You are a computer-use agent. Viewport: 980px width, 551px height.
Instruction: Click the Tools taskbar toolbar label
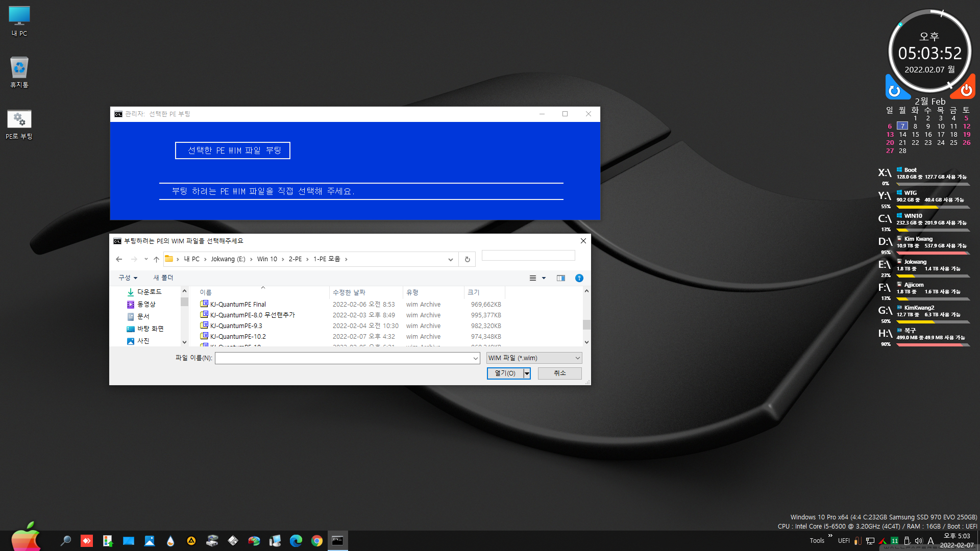point(817,541)
